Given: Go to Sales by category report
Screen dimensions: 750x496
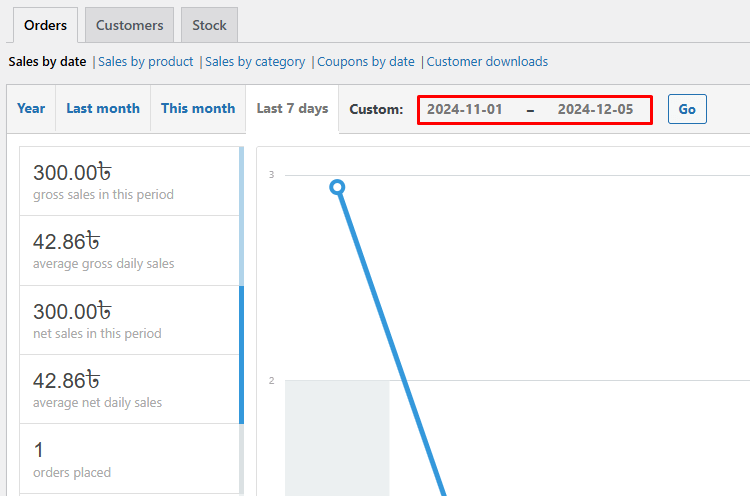Looking at the screenshot, I should coord(255,62).
